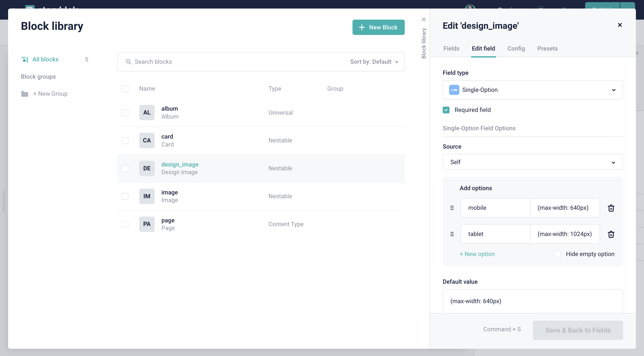Click the New Group folder icon
Image resolution: width=644 pixels, height=356 pixels.
click(25, 94)
